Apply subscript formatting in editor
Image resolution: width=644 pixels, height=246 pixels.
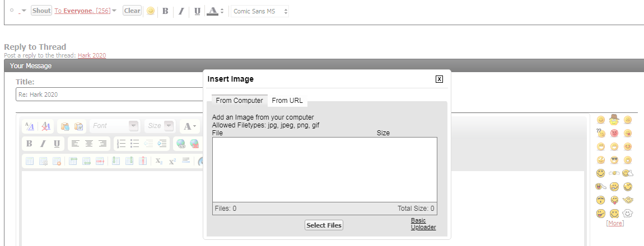coord(159,161)
